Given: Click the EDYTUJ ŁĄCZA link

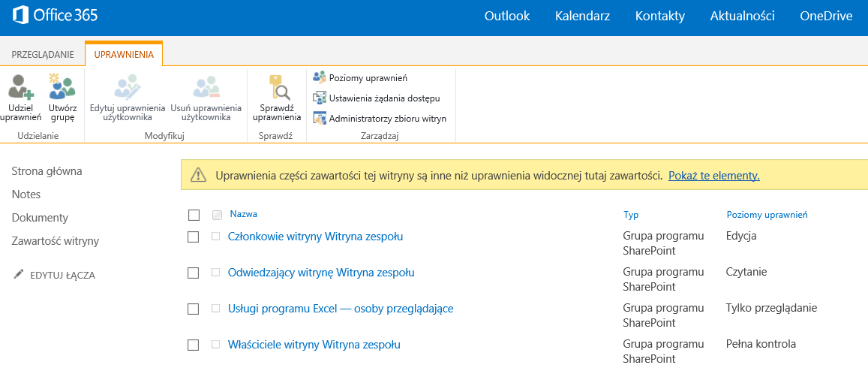Looking at the screenshot, I should (x=62, y=276).
